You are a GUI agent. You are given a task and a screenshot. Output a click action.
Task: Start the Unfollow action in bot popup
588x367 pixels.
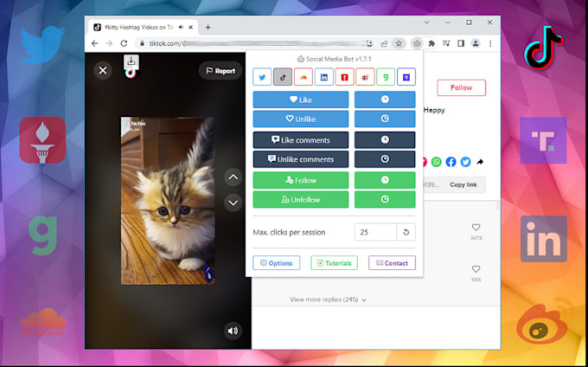[x=301, y=199]
